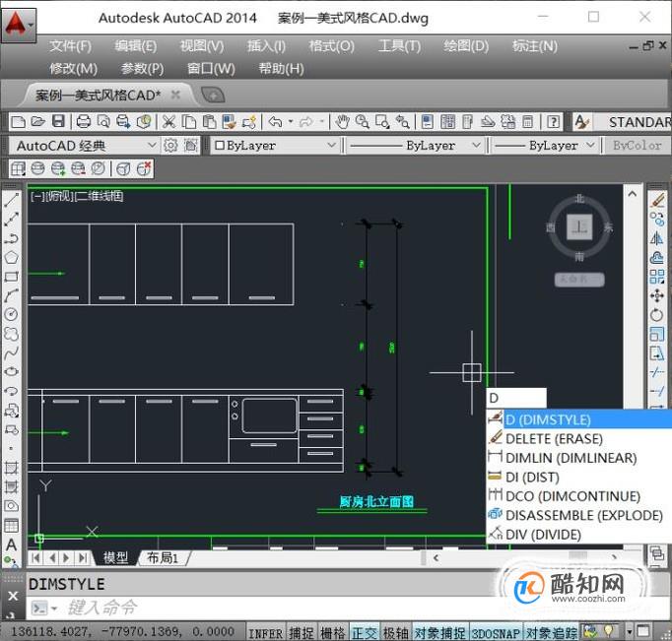
Task: Switch to the 布局1 layout tab
Action: tap(163, 558)
